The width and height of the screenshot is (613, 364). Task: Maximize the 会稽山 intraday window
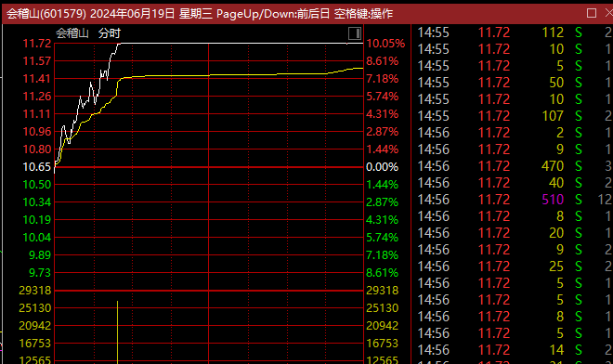pyautogui.click(x=592, y=13)
